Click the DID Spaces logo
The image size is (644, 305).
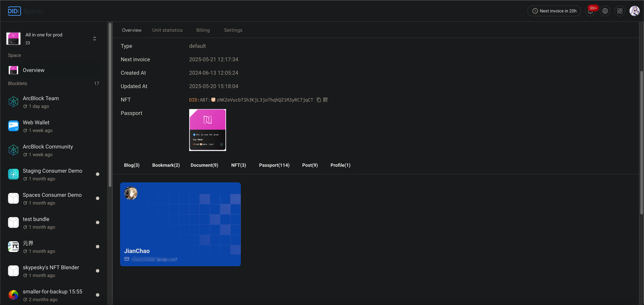point(14,11)
